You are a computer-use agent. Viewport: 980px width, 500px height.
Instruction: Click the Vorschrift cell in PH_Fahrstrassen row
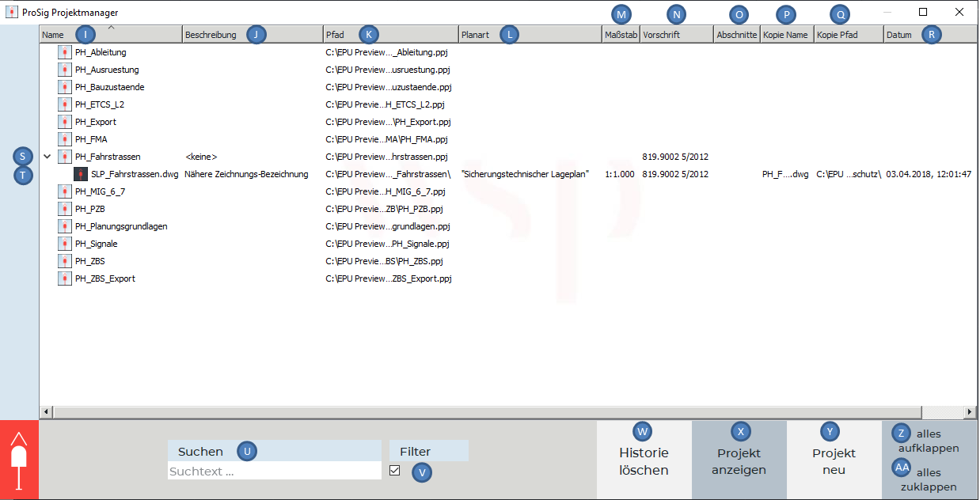(675, 157)
